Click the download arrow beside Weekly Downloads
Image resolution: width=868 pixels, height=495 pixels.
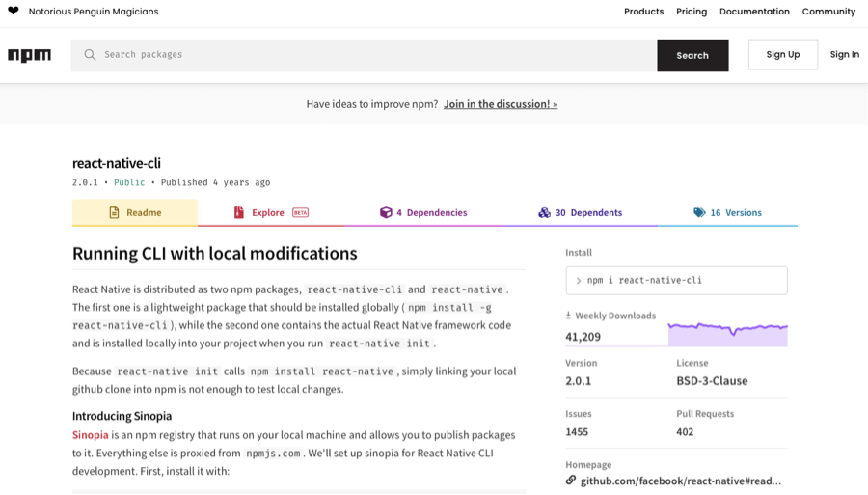568,316
